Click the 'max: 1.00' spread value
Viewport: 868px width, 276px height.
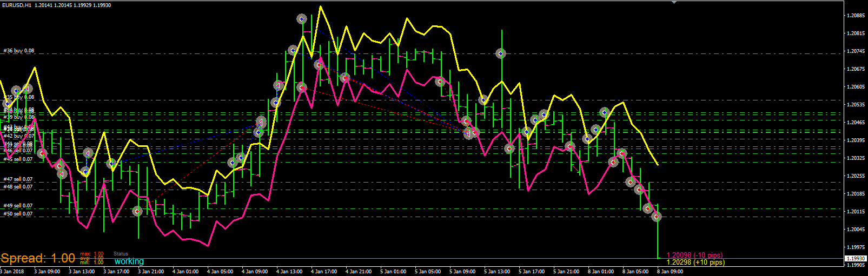tap(92, 254)
